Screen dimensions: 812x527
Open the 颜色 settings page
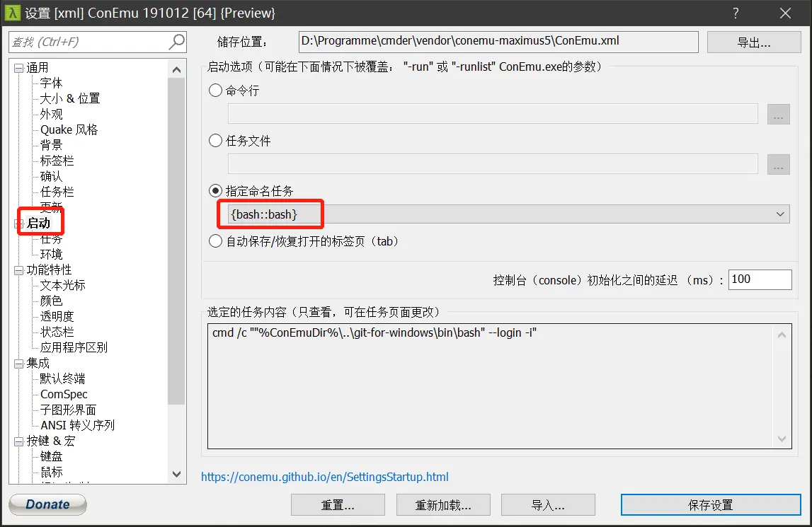[x=51, y=301]
